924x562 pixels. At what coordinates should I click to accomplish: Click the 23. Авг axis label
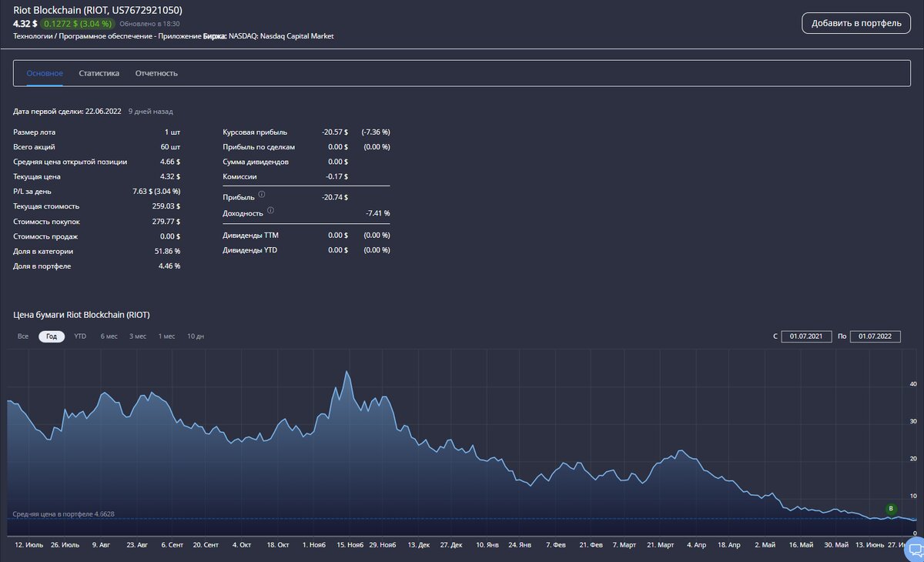[137, 544]
